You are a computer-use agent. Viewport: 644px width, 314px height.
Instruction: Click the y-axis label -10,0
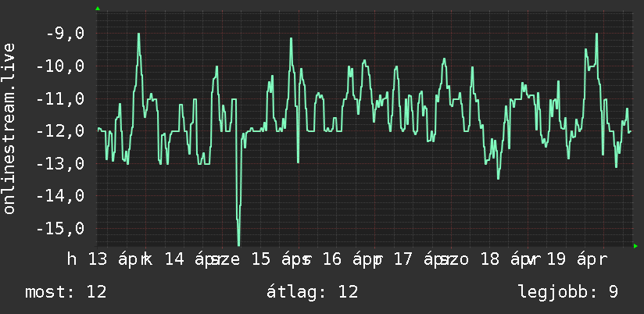pyautogui.click(x=61, y=66)
